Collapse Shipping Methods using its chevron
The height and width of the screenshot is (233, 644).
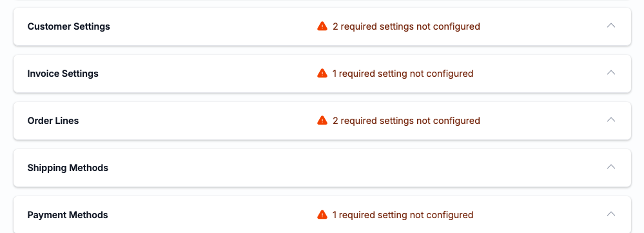click(611, 167)
